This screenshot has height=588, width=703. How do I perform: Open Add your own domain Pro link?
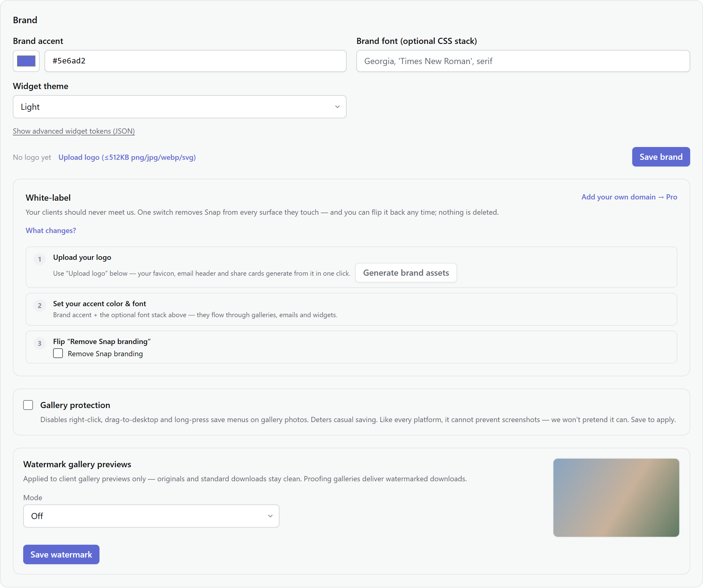coord(629,197)
